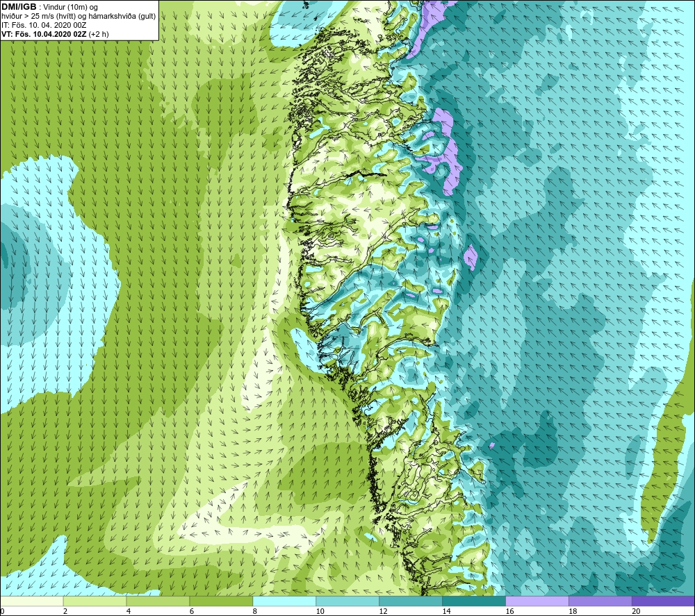Image resolution: width=695 pixels, height=616 pixels.
Task: Click the 'VT: Fös. 10.04.2020 02Z' valid time
Action: coord(44,34)
